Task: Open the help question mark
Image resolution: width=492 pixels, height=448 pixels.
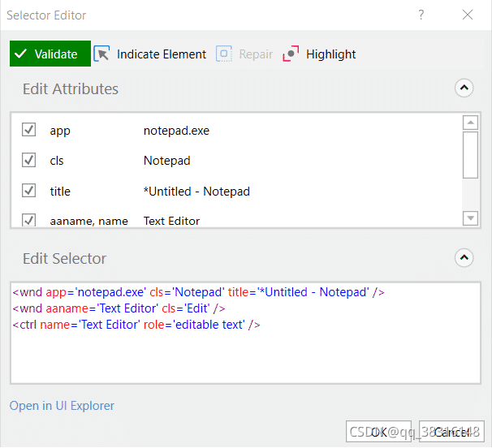Action: pos(421,15)
